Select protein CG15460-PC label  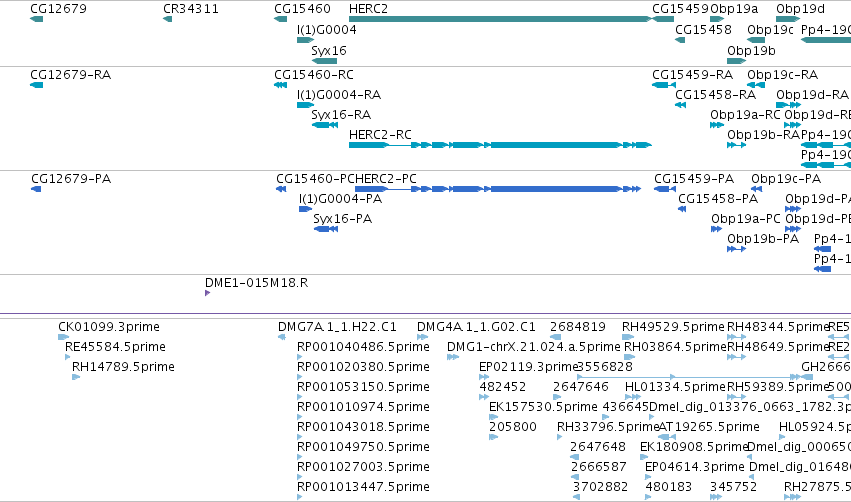click(315, 179)
